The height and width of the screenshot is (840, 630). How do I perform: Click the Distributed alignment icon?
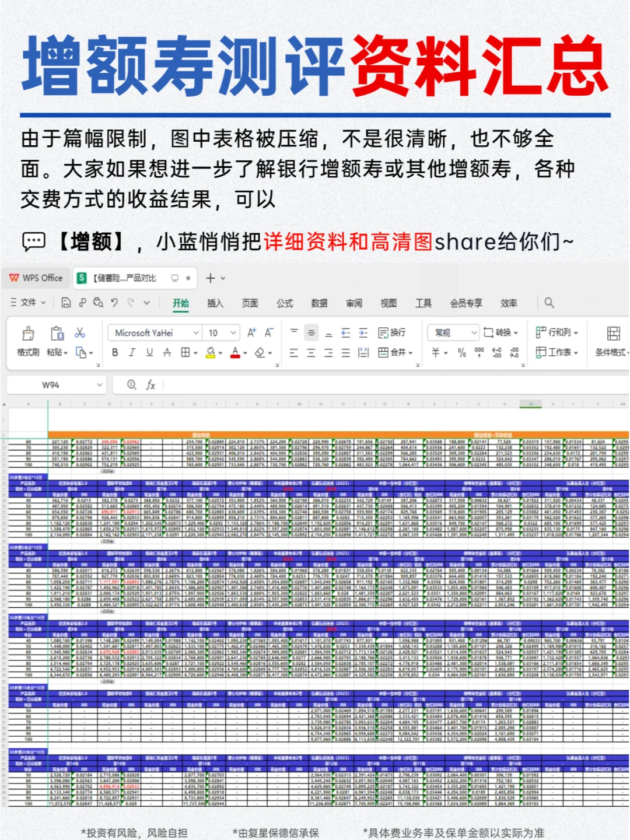click(363, 352)
